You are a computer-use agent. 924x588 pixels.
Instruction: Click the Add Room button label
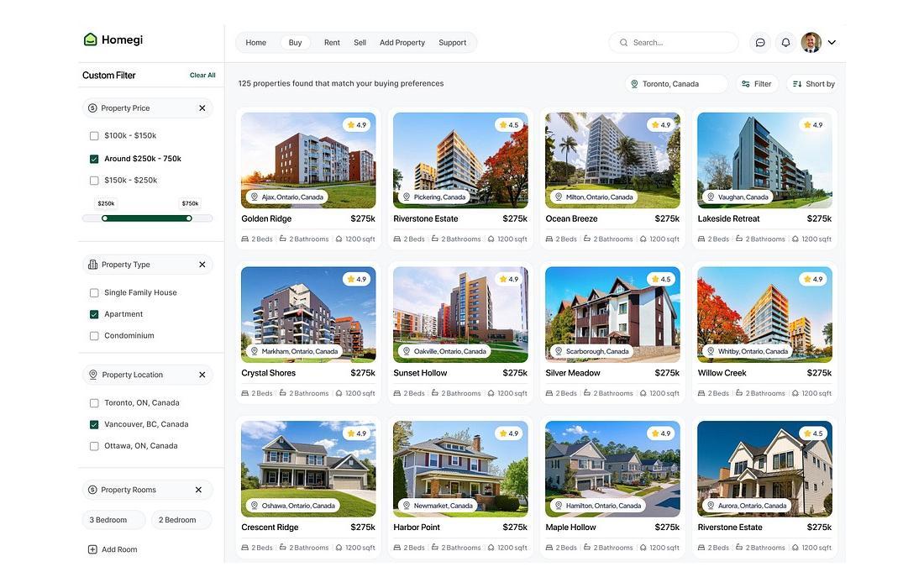click(x=119, y=549)
